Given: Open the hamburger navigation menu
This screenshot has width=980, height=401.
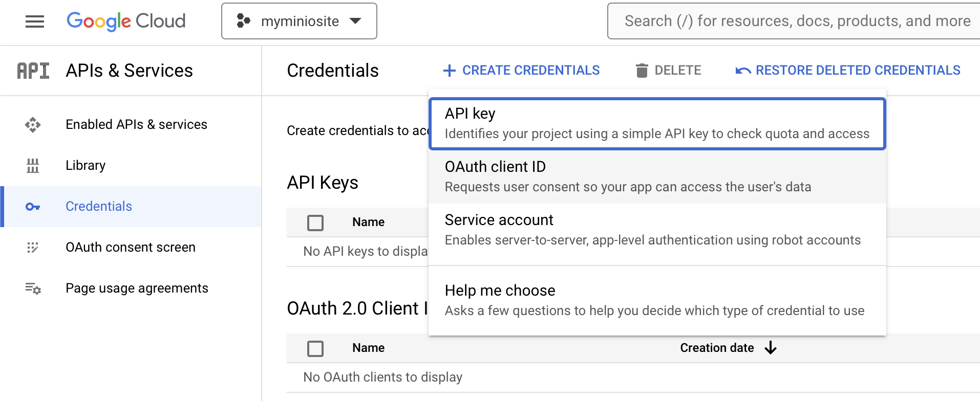Looking at the screenshot, I should pos(35,21).
